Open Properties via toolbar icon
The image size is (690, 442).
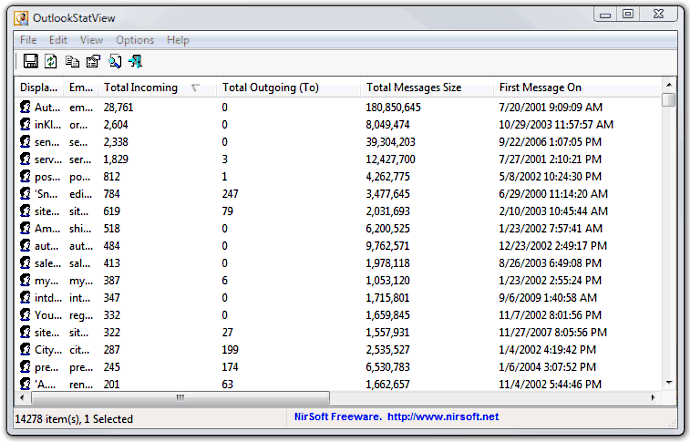93,62
